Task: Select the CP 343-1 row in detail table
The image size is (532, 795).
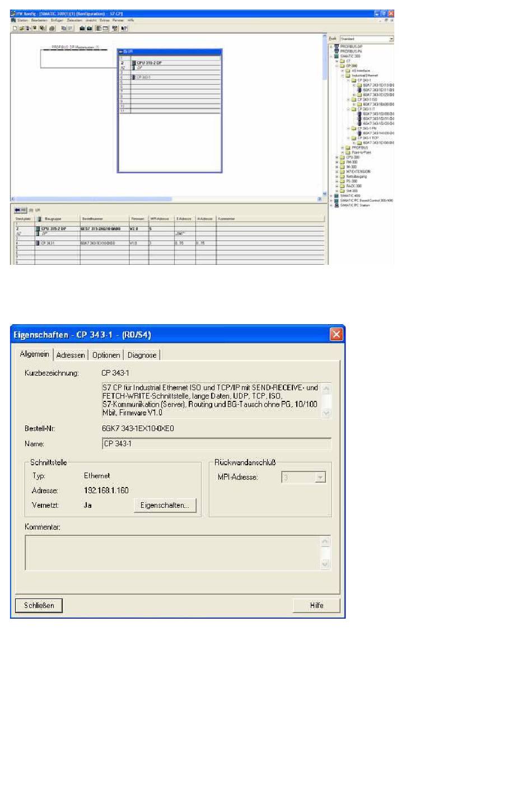Action: point(169,243)
